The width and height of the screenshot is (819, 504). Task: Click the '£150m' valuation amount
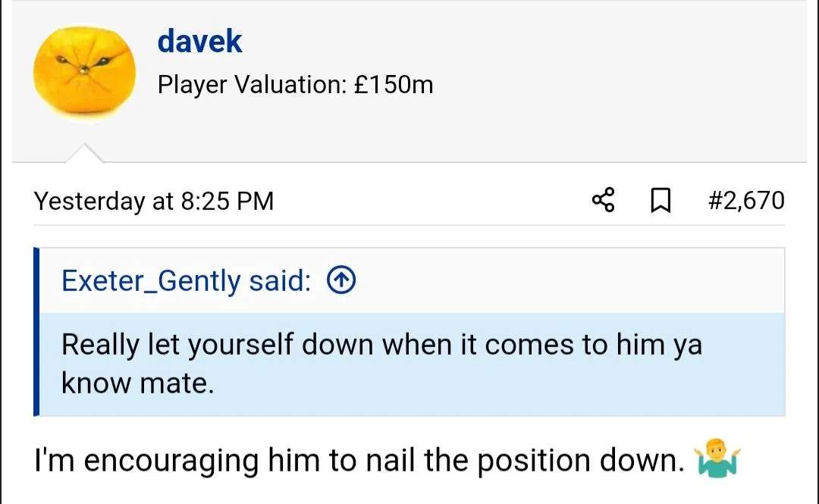(x=394, y=84)
